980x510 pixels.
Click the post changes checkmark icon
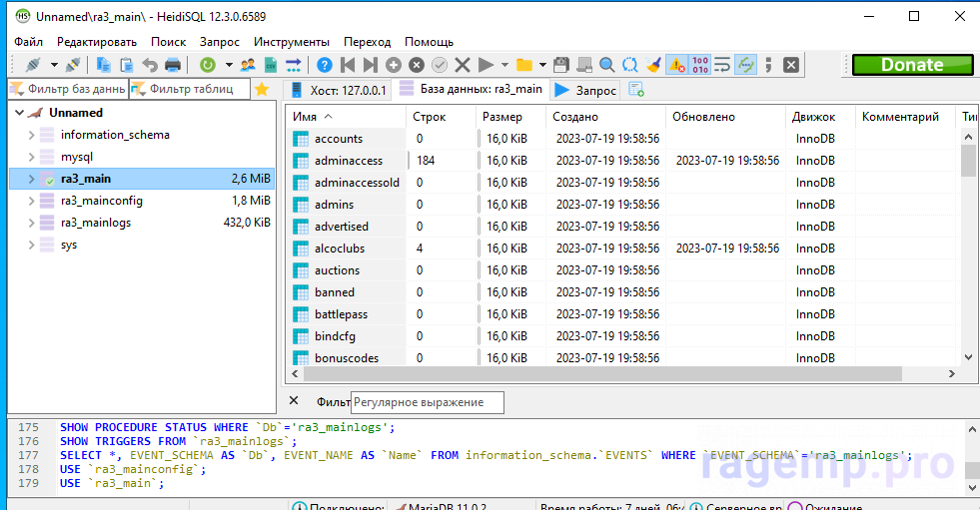440,65
